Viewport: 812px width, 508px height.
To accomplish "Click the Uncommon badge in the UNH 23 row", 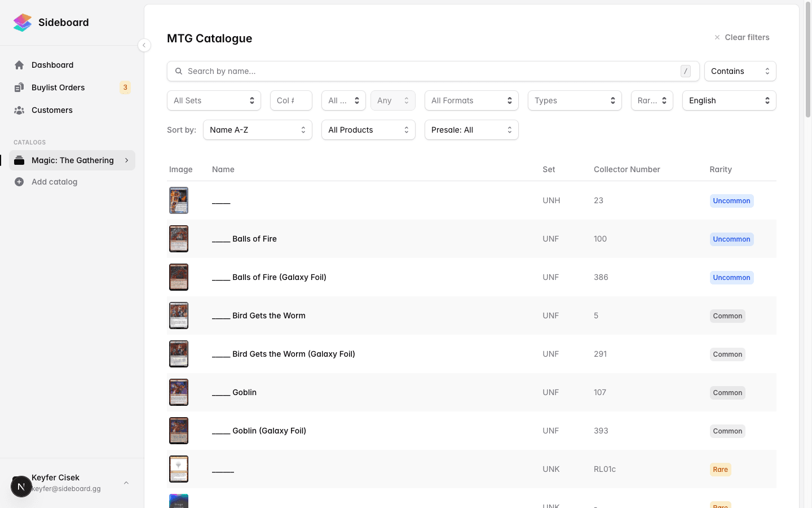I will [x=731, y=201].
